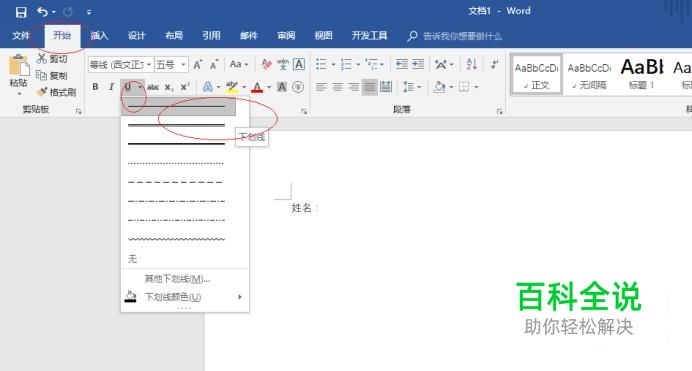This screenshot has height=371, width=692.
Task: Apply text highlight color
Action: [x=231, y=87]
